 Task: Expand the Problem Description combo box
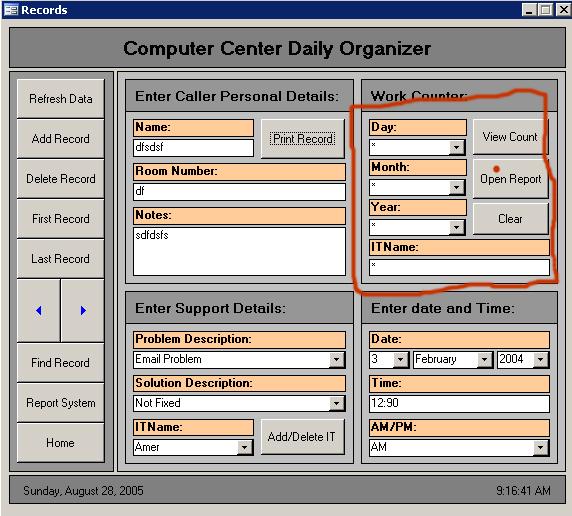click(336, 359)
